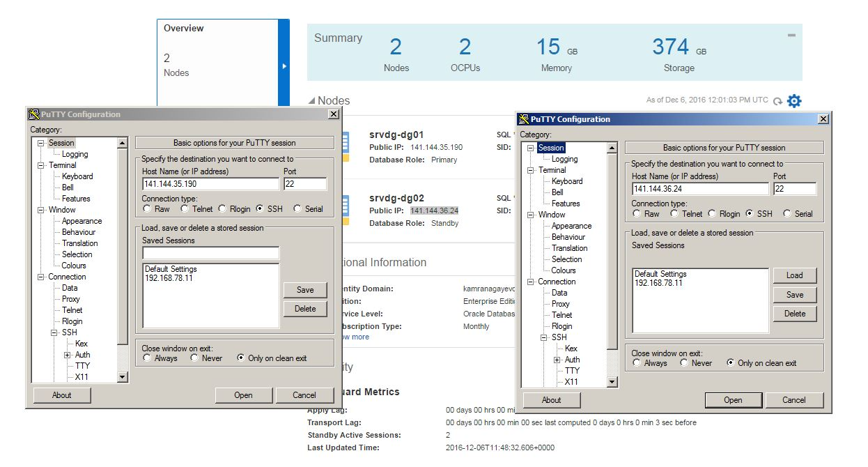868x467 pixels.
Task: Click PuTTY icon in right dialog title bar
Action: click(x=522, y=119)
